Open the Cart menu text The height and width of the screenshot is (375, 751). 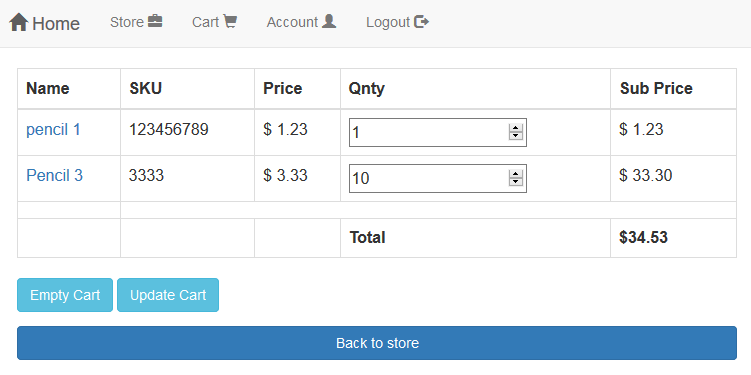click(205, 22)
